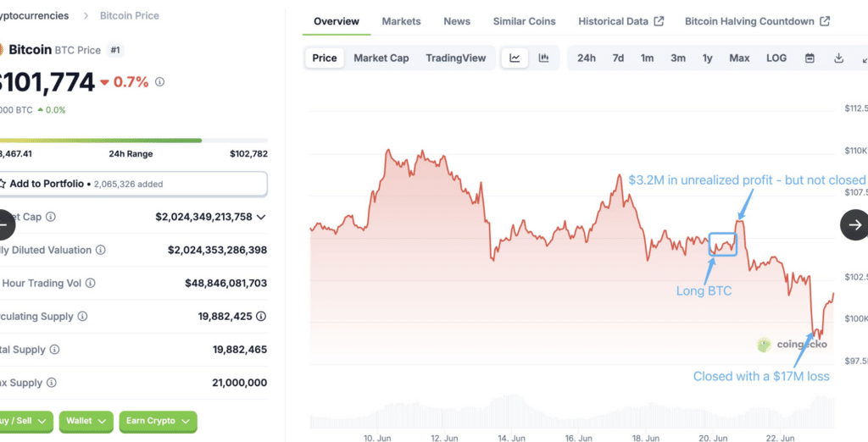868x442 pixels.
Task: Click the $101,774 price value
Action: pos(47,82)
